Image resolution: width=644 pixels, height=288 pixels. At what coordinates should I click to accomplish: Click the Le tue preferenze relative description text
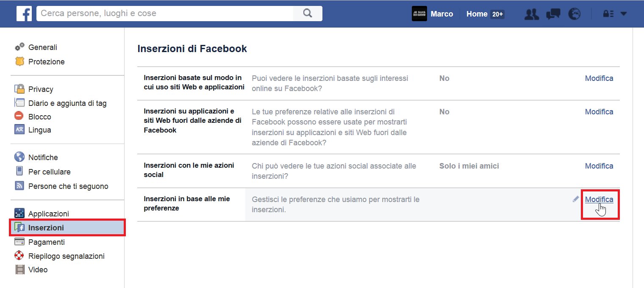tap(329, 127)
